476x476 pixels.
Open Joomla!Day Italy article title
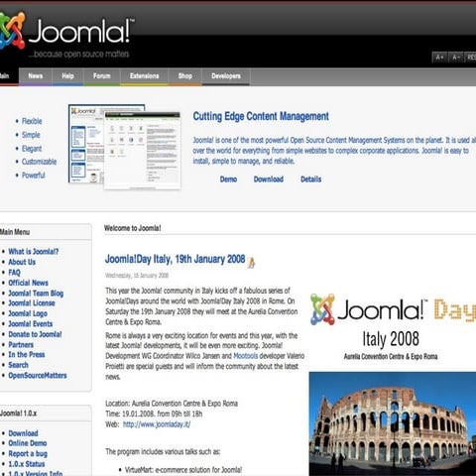[x=176, y=259]
